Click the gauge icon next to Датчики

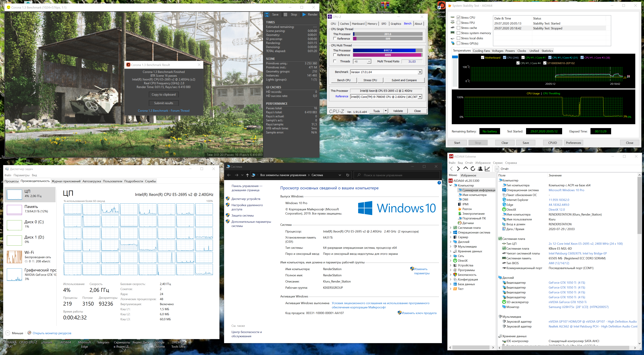[x=459, y=223]
